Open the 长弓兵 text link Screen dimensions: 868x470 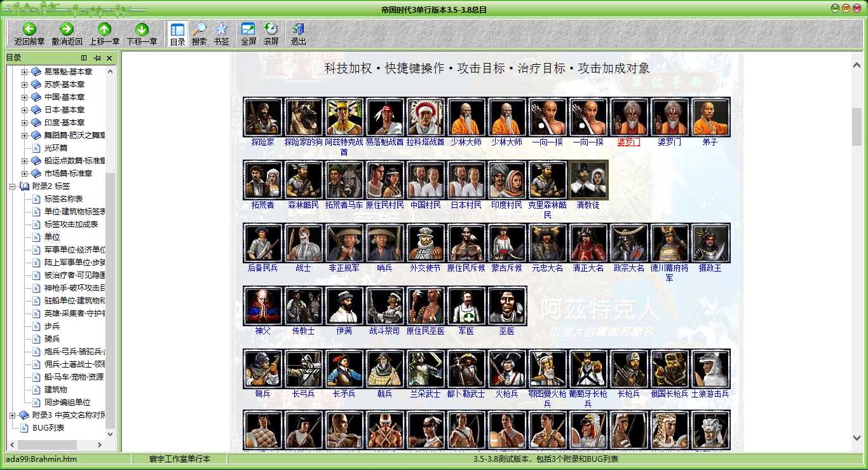(x=304, y=394)
